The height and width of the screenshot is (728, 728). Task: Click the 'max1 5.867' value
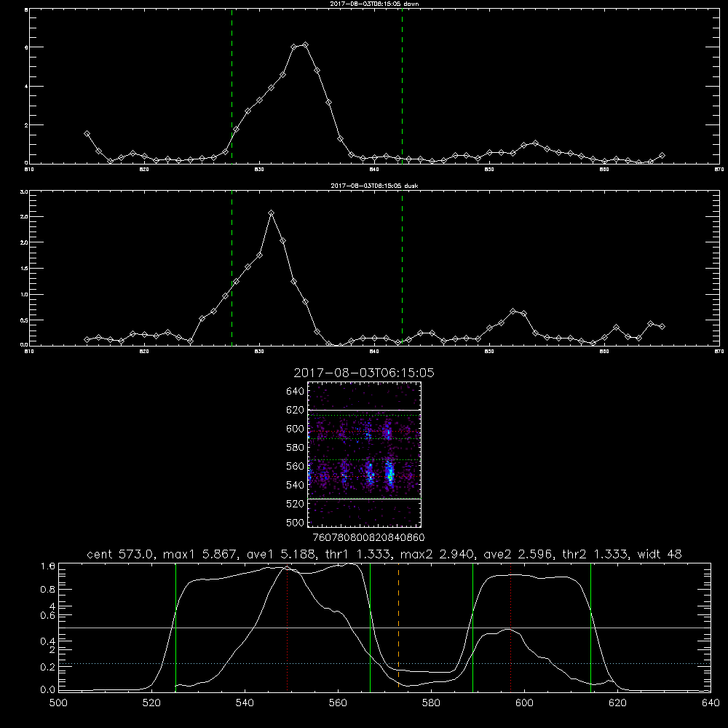coord(198,554)
